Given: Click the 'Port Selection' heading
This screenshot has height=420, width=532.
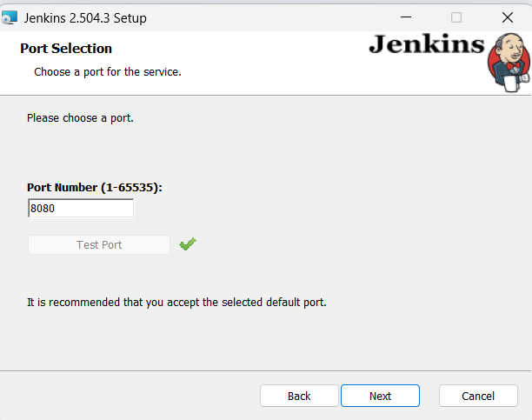Looking at the screenshot, I should tap(66, 49).
